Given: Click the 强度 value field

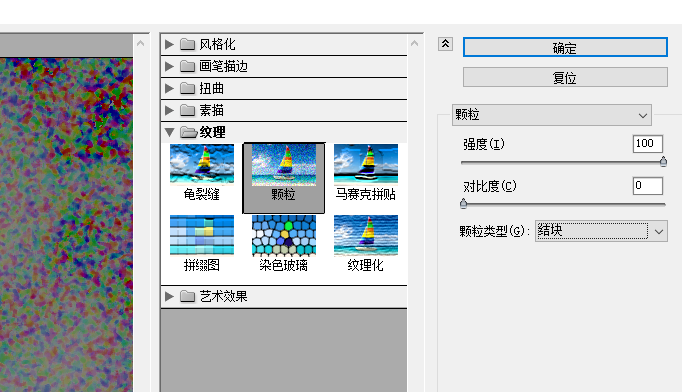Looking at the screenshot, I should [x=648, y=144].
